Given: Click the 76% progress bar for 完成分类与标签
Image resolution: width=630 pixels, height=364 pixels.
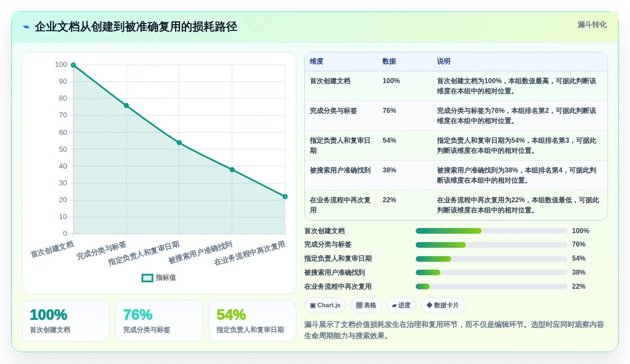Looking at the screenshot, I should (x=492, y=245).
